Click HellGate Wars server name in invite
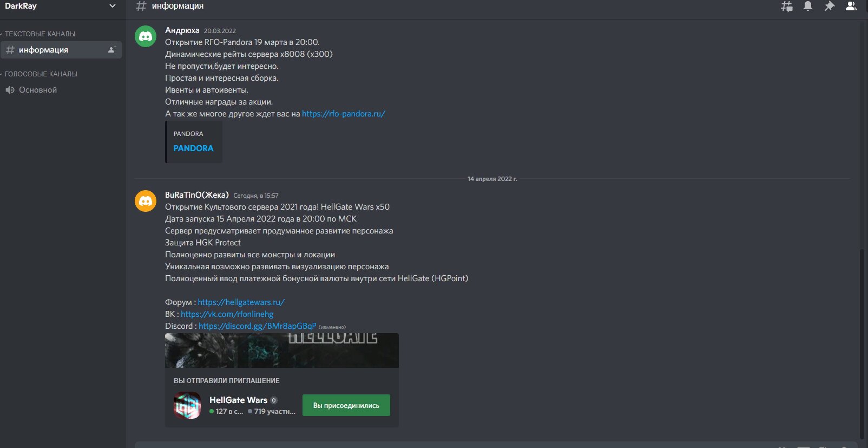This screenshot has width=868, height=448. click(239, 400)
